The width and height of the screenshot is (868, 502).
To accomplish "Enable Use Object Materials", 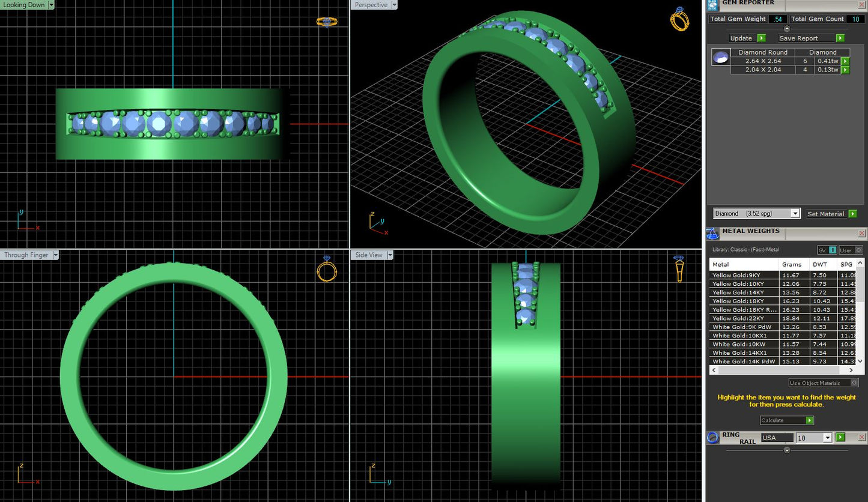I will 823,383.
